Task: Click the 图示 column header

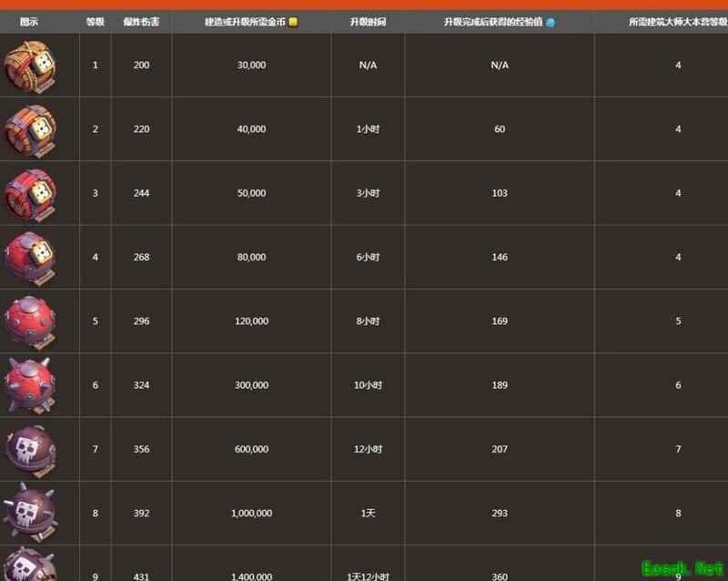Action: point(28,22)
